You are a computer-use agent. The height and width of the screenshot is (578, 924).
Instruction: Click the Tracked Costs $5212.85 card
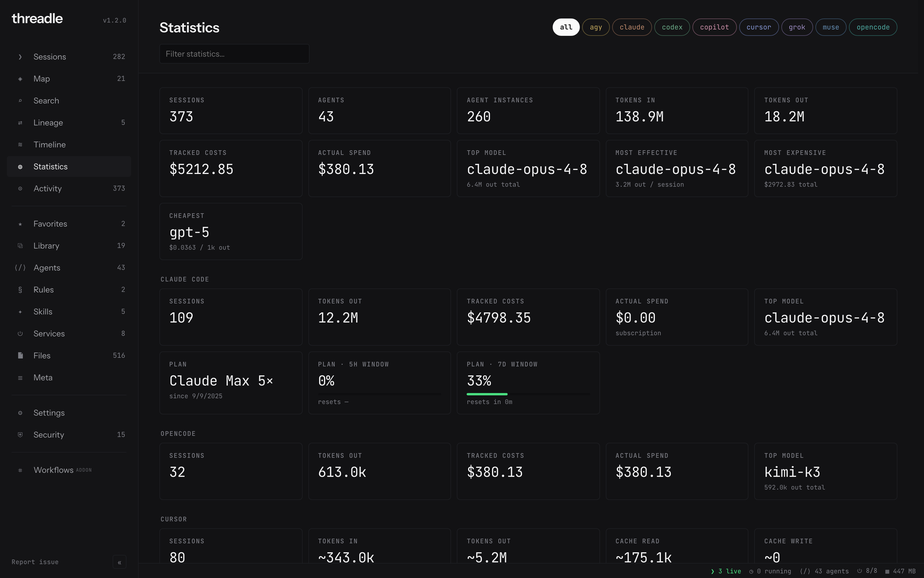pyautogui.click(x=231, y=168)
